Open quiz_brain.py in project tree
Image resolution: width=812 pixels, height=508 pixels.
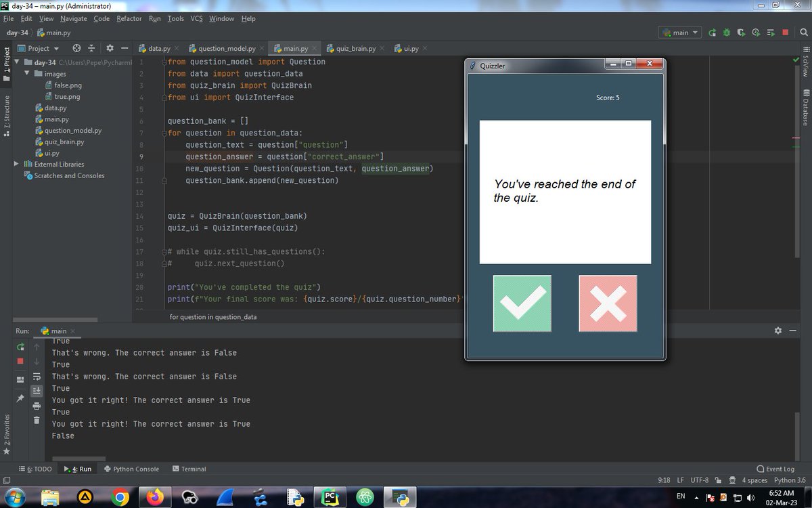point(60,142)
